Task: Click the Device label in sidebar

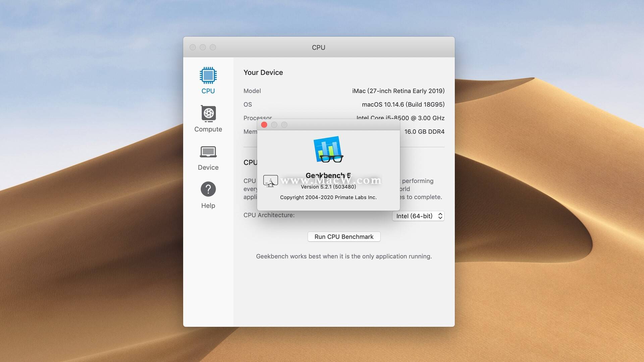Action: tap(208, 168)
